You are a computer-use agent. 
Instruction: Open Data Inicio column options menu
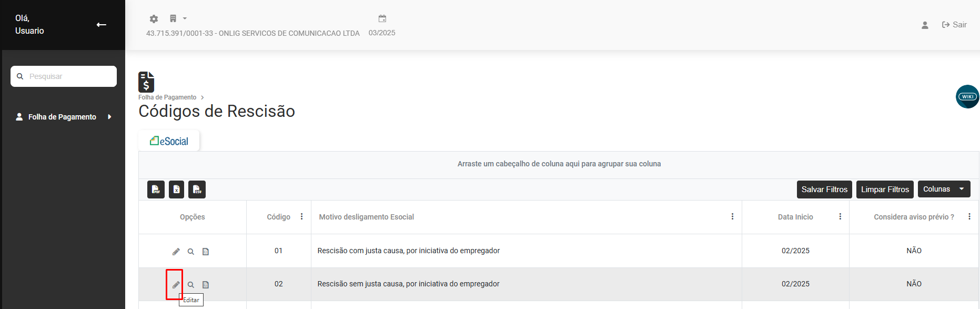pyautogui.click(x=840, y=216)
